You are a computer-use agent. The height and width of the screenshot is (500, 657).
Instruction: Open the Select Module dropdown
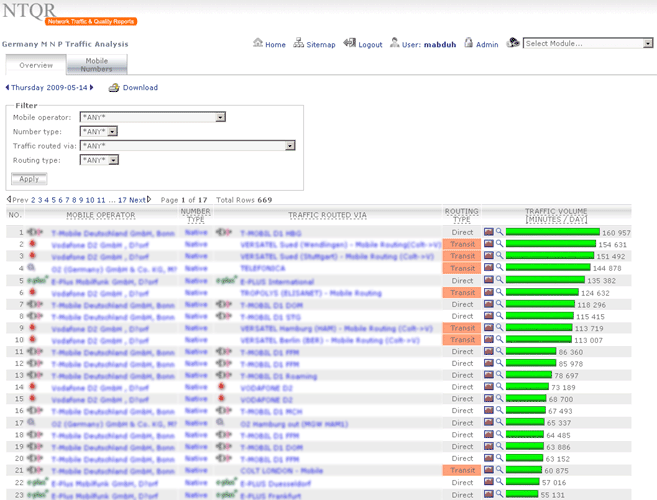[x=647, y=44]
